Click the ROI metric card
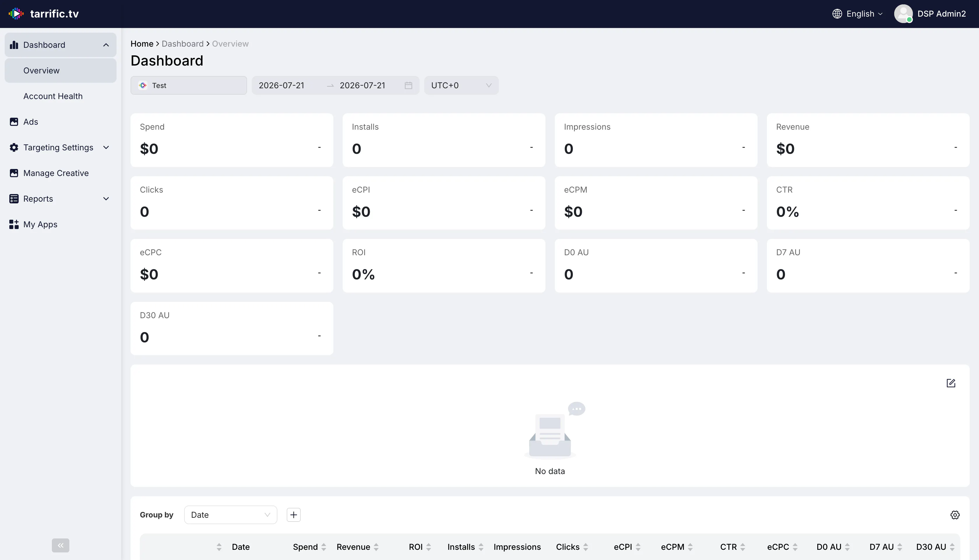 pyautogui.click(x=444, y=266)
